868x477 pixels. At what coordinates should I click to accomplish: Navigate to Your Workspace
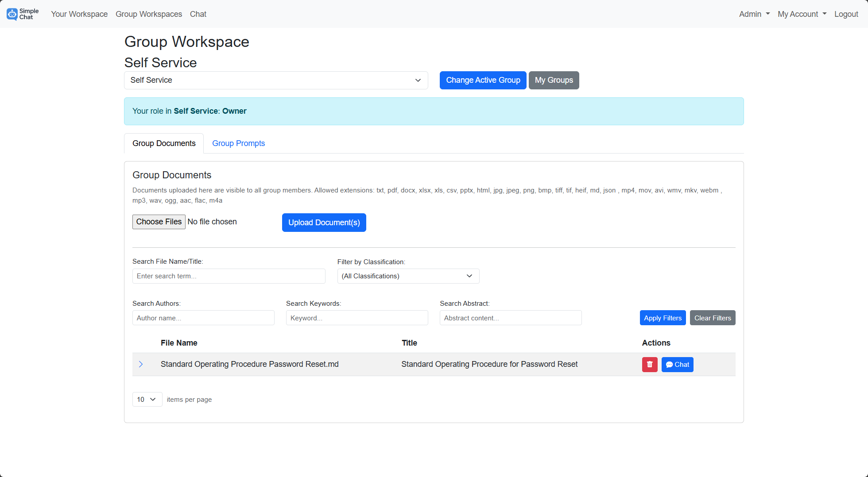[79, 14]
